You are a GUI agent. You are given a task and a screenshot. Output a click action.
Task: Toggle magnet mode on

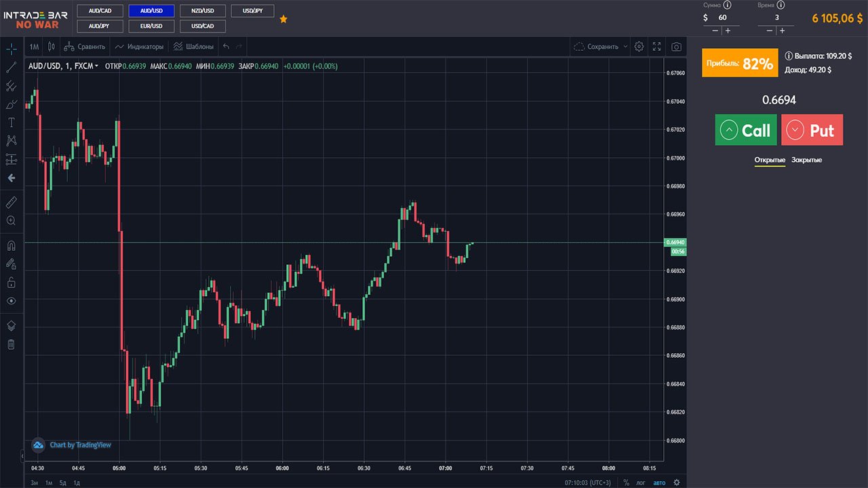coord(11,245)
